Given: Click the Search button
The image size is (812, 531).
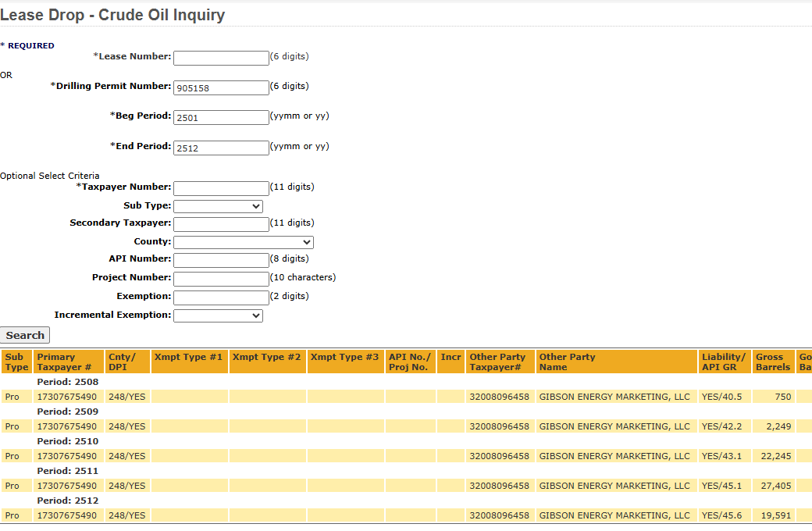Looking at the screenshot, I should 25,335.
